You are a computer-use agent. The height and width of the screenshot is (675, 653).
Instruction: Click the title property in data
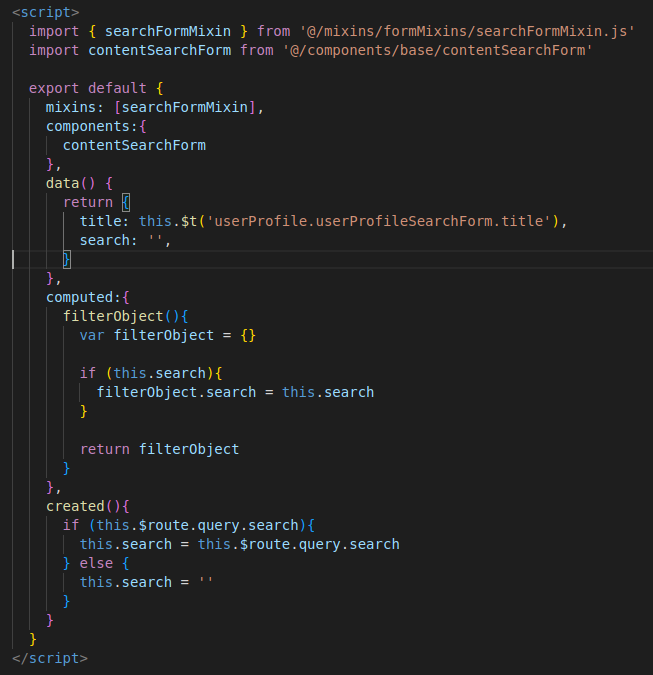(100, 221)
